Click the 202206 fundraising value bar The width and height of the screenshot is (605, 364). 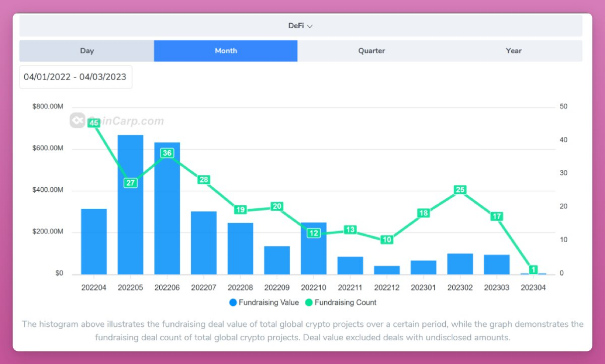click(x=167, y=220)
